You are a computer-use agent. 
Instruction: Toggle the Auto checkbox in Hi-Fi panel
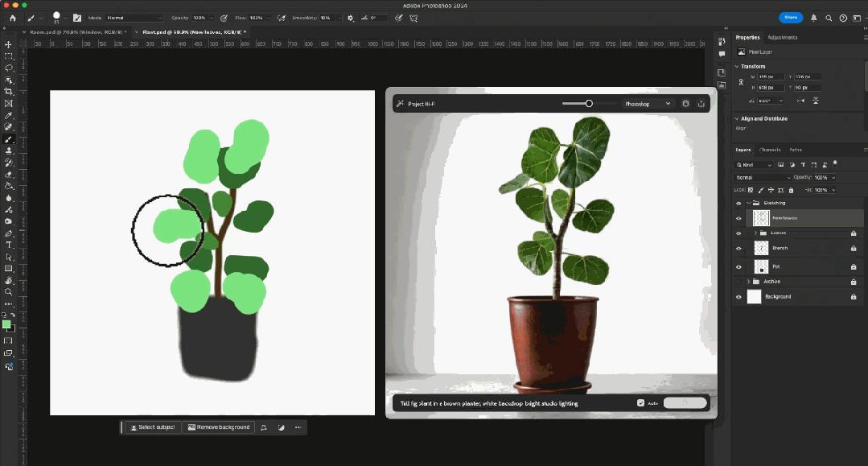[640, 403]
